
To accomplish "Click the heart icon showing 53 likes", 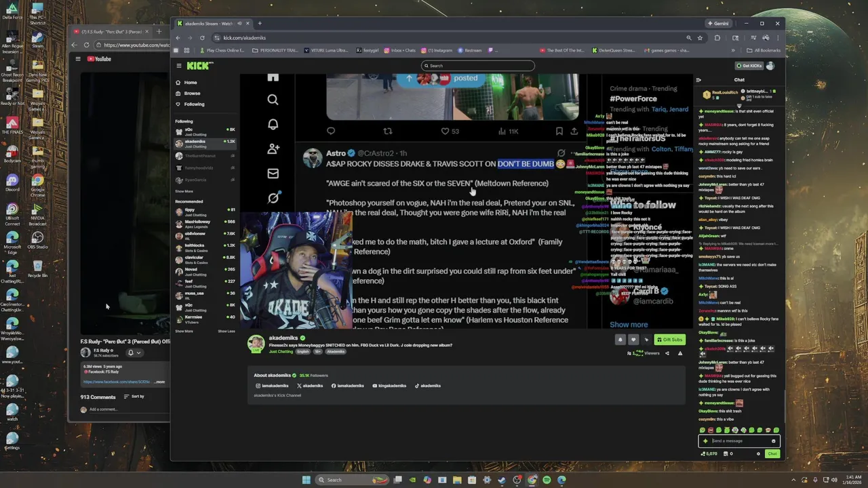I will tap(446, 131).
